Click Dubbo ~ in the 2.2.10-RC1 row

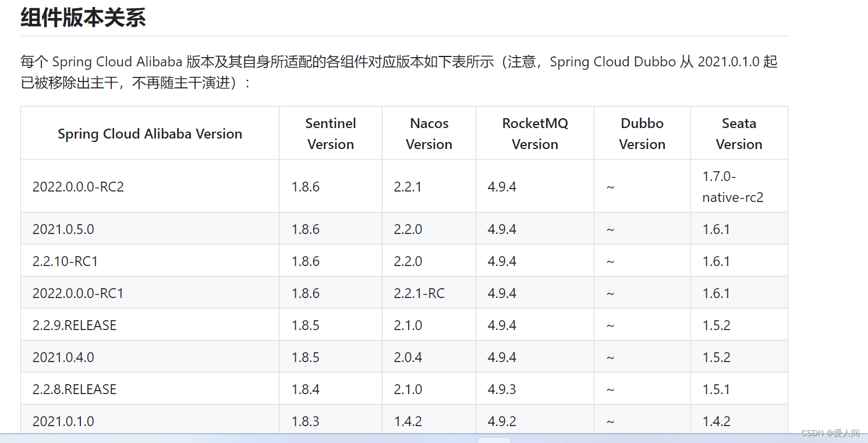point(642,261)
